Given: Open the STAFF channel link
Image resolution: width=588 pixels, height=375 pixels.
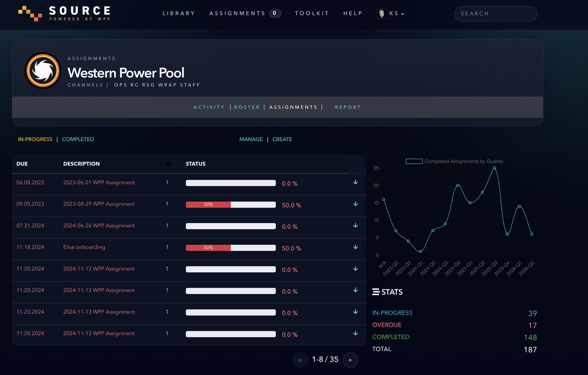Looking at the screenshot, I should [x=190, y=85].
